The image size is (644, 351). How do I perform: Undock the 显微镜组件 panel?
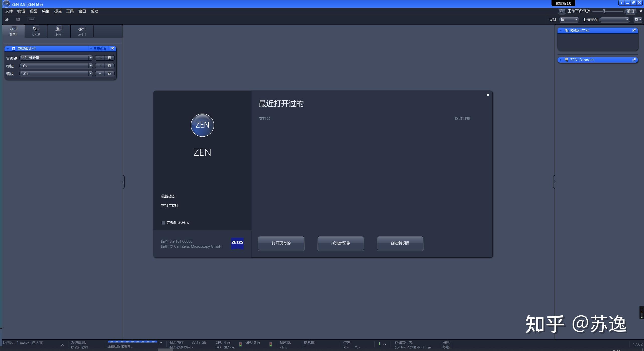point(112,49)
